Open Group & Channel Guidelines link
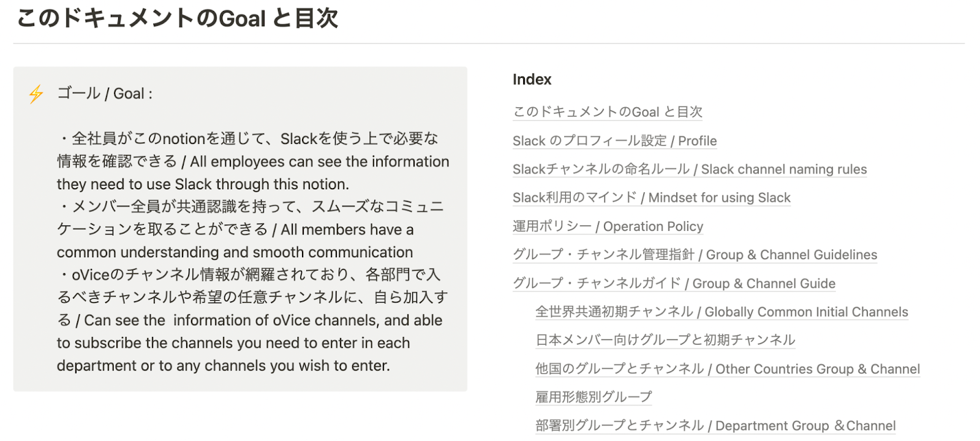Viewport: 980px width, 441px height. (x=695, y=255)
